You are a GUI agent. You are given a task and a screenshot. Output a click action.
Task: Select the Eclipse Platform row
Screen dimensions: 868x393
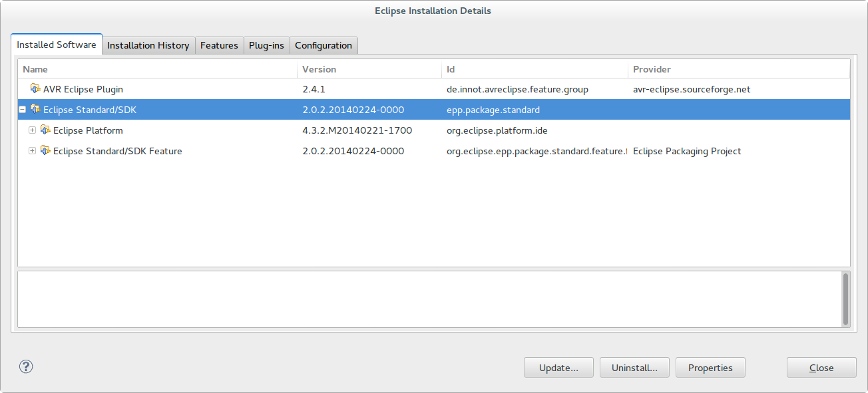pyautogui.click(x=434, y=130)
